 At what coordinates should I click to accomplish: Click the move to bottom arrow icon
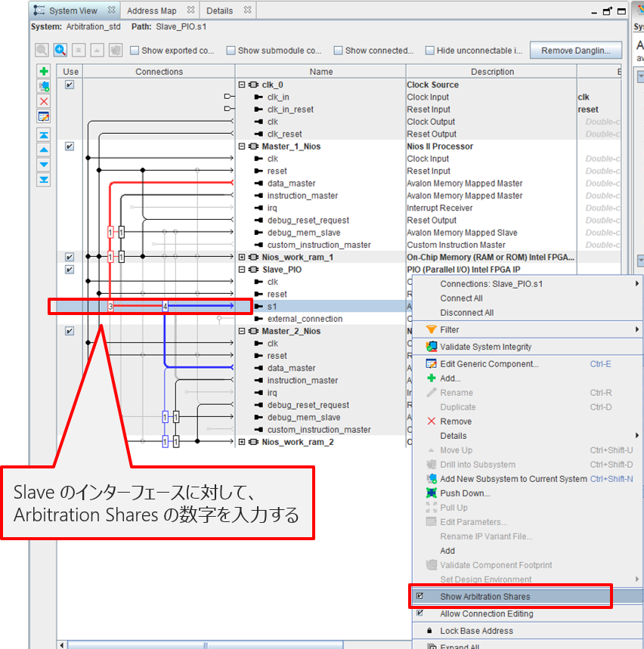[44, 179]
